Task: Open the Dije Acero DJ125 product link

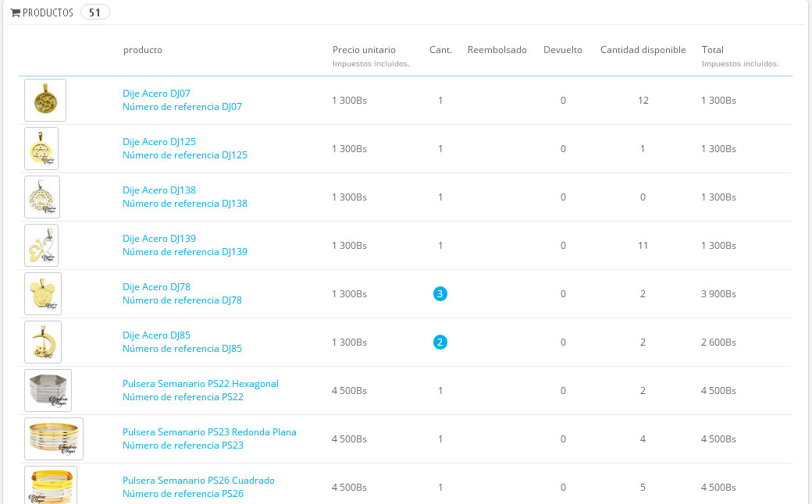Action: coord(159,142)
